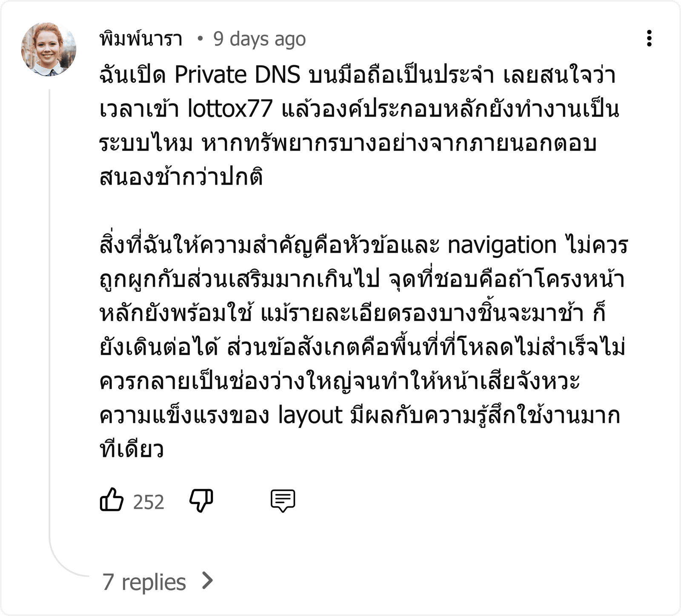Image resolution: width=681 pixels, height=616 pixels.
Task: Click "Private DNS" in the first line
Action: coord(237,75)
